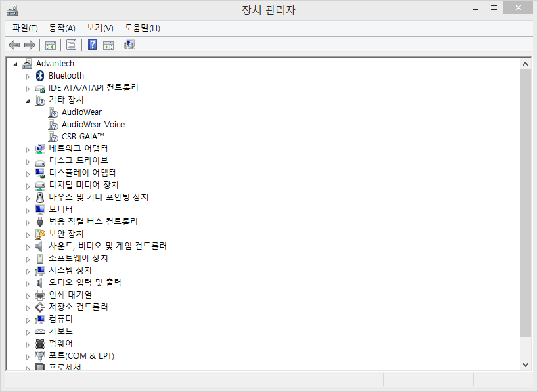Image resolution: width=538 pixels, height=392 pixels.
Task: Click the scrollbar down arrow
Action: pos(525,365)
